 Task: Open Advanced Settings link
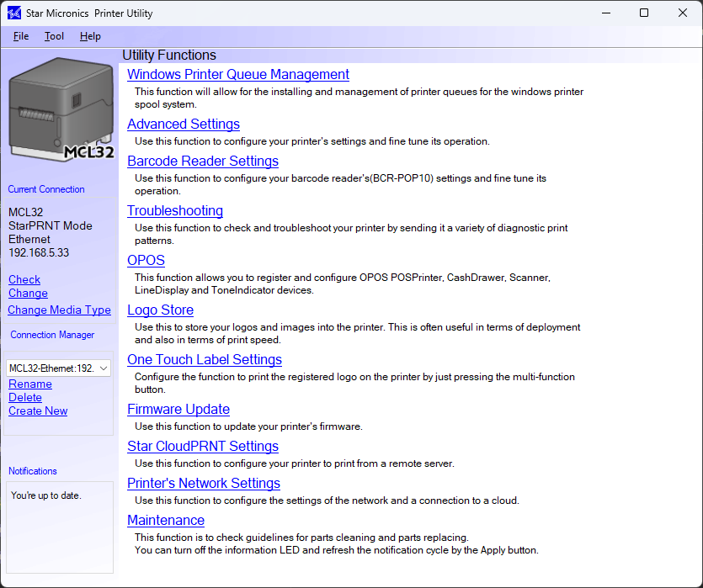[x=184, y=124]
